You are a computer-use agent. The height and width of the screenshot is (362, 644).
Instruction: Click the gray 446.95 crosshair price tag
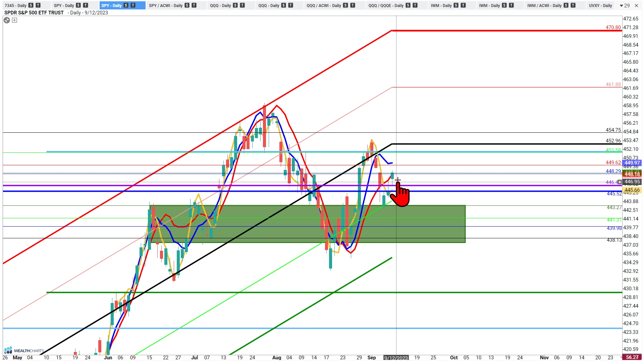[x=632, y=182]
